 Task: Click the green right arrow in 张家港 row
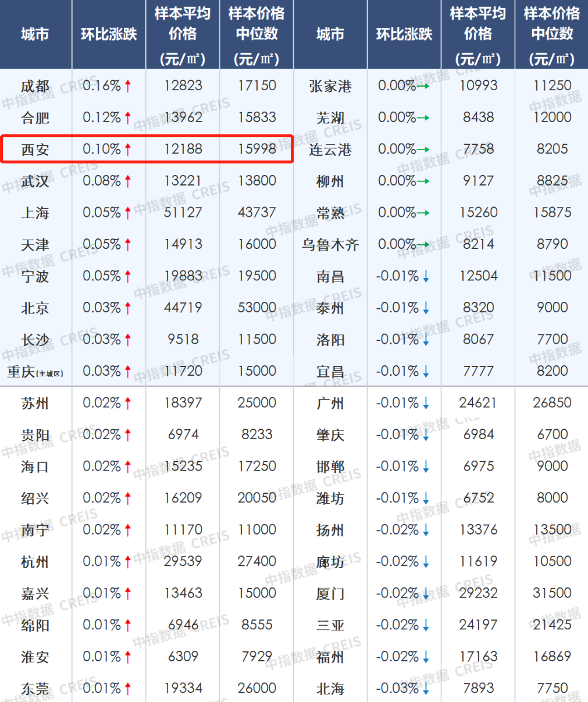[423, 86]
